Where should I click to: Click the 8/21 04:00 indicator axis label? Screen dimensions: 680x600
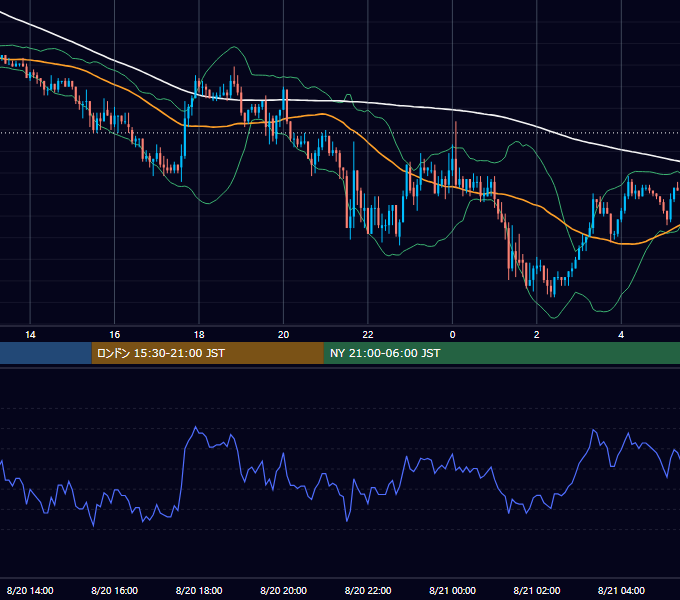(x=621, y=590)
